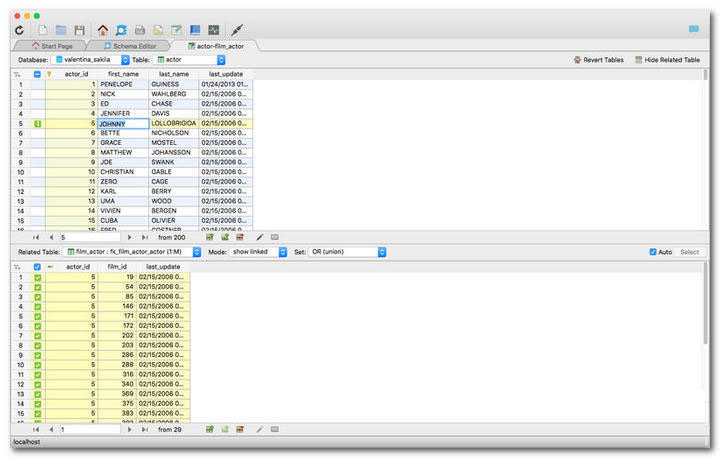Viewport: 721px width, 459px height.
Task: Toggle the green marker on the JOHNNY row
Action: [x=38, y=124]
